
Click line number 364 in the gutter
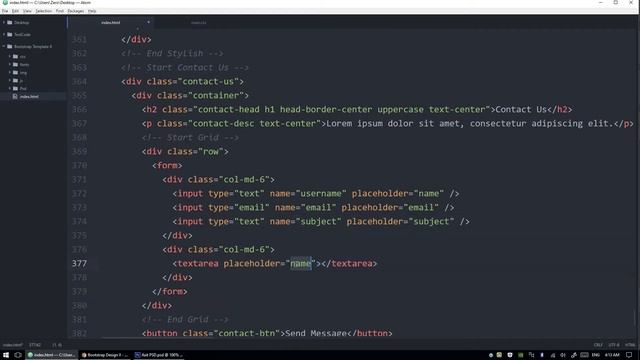tap(79, 82)
